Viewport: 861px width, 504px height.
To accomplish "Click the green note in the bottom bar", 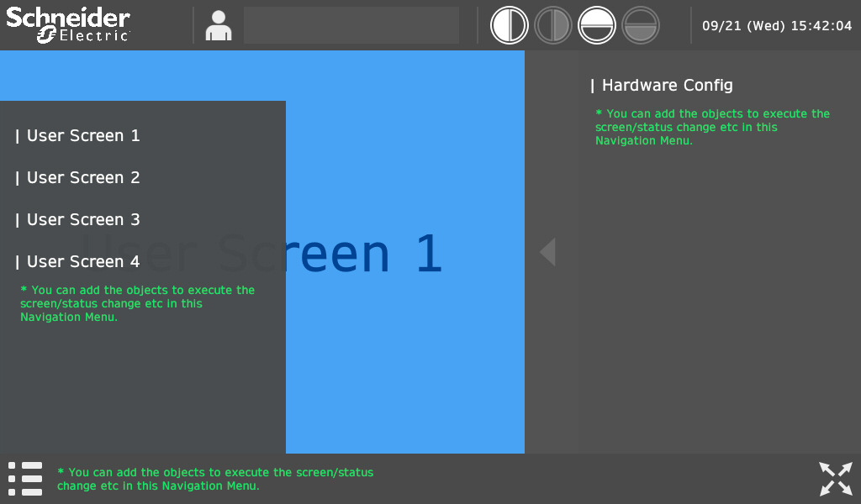I will pyautogui.click(x=215, y=479).
